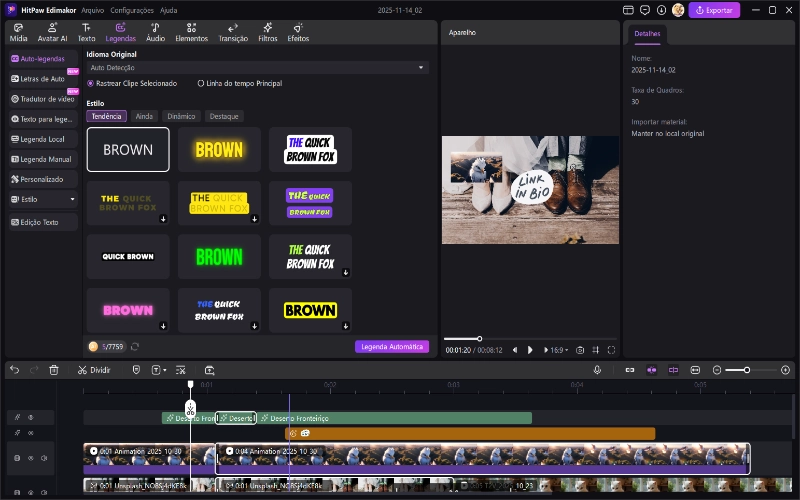Switch to the Dinâmico style tab

pos(181,116)
